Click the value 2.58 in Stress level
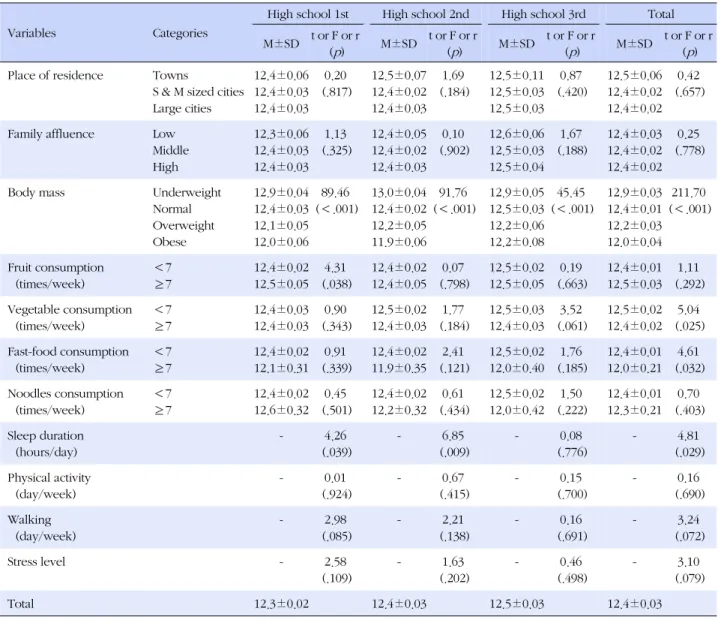724x620 pixels. (335, 562)
